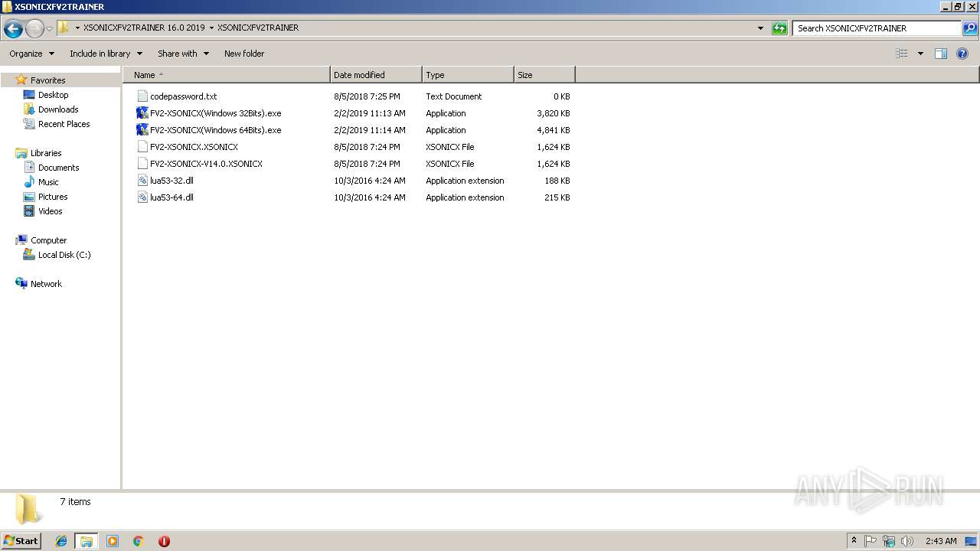
Task: Open the Pictures library
Action: pyautogui.click(x=53, y=197)
